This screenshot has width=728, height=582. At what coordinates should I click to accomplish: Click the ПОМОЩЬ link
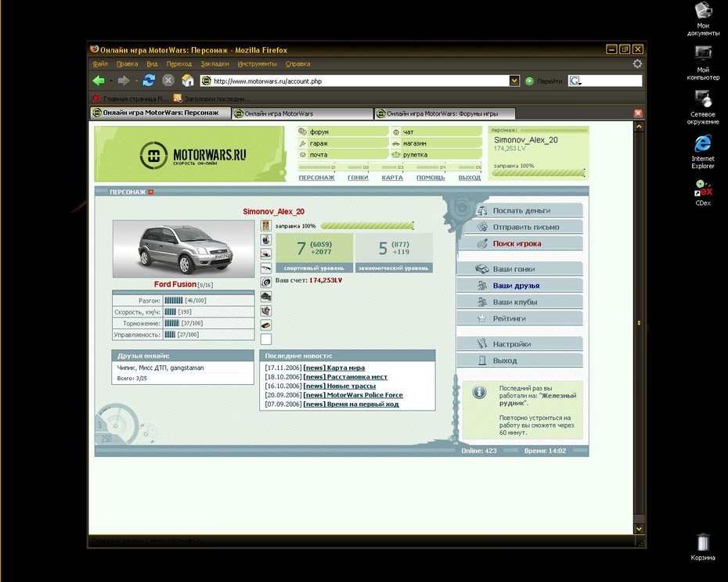point(431,178)
